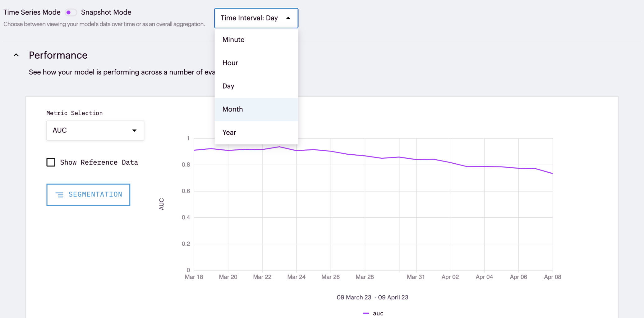Toggle between Time Series and Snapshot Mode
This screenshot has height=318, width=644.
click(71, 12)
